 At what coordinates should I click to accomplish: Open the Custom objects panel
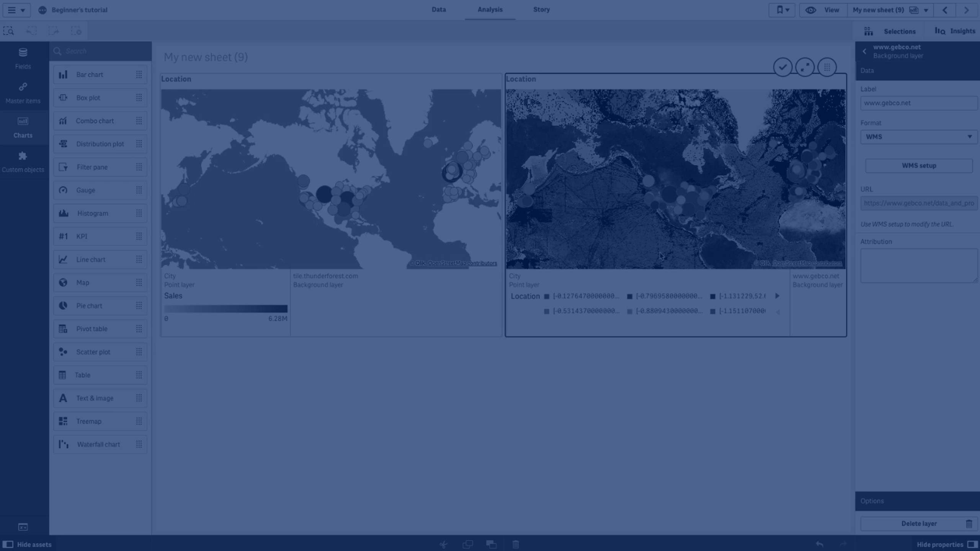coord(23,162)
